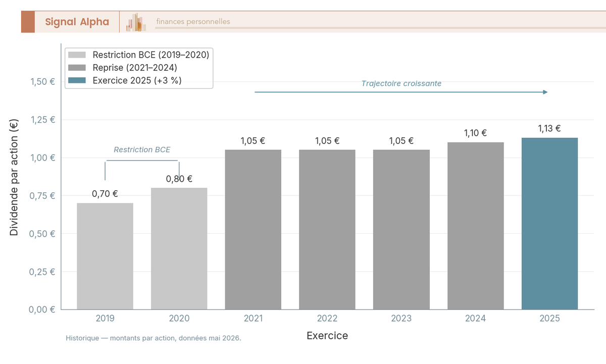
Task: Click the Restriction BCE bracket annotation text
Action: pyautogui.click(x=142, y=150)
